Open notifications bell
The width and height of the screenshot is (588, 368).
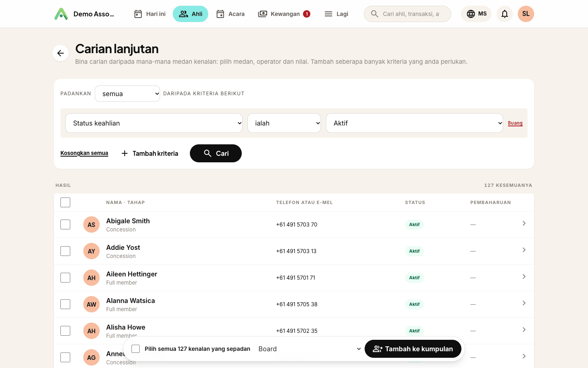tap(505, 14)
